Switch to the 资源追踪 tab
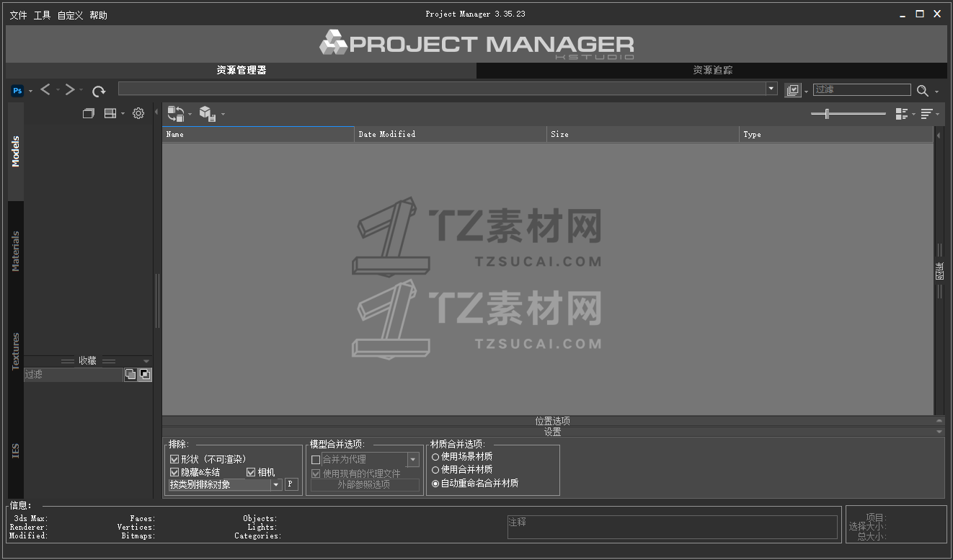Screen dimensions: 953x560 coord(712,70)
